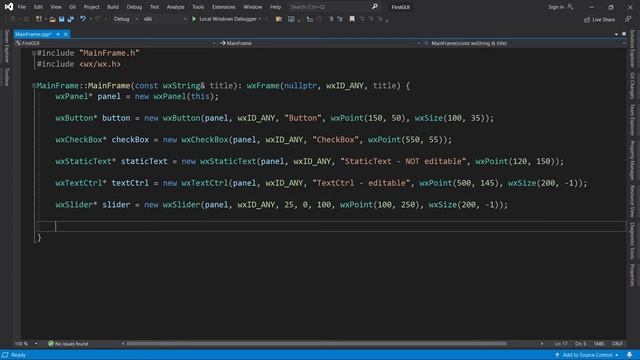Open notifications bell in status bar
This screenshot has height=360, width=640.
[630, 355]
